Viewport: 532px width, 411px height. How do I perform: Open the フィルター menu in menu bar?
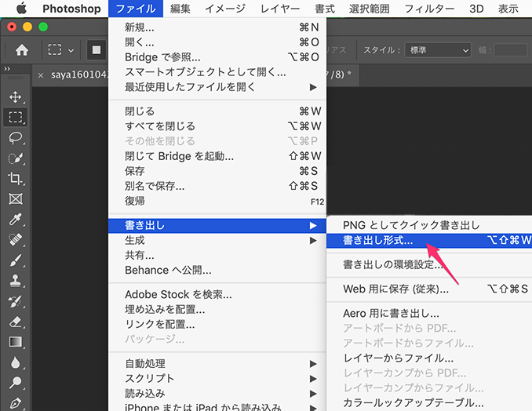point(429,9)
